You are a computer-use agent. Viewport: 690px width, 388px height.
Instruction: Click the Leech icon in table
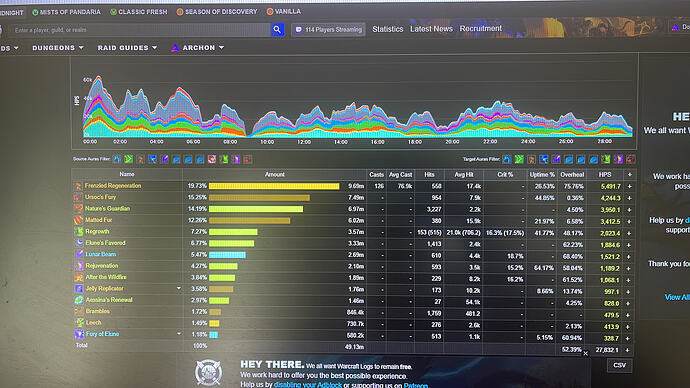coord(79,323)
